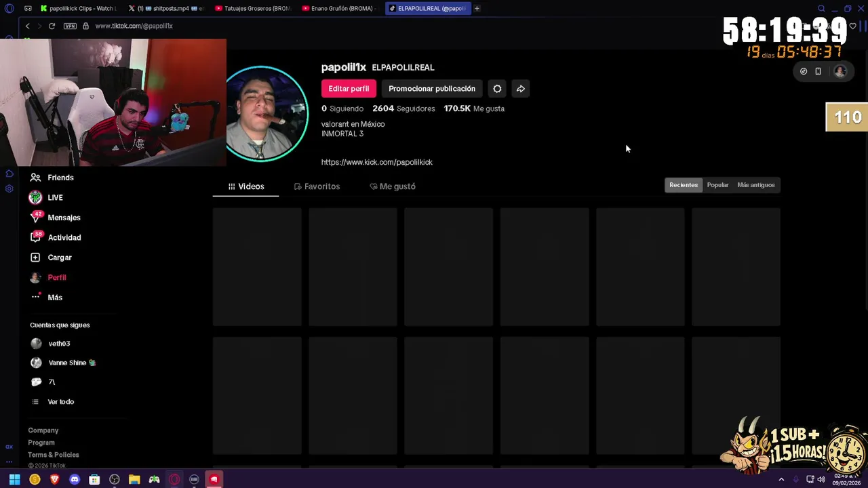Switch to the Me gustó tab
The image size is (868, 488).
pyautogui.click(x=393, y=186)
